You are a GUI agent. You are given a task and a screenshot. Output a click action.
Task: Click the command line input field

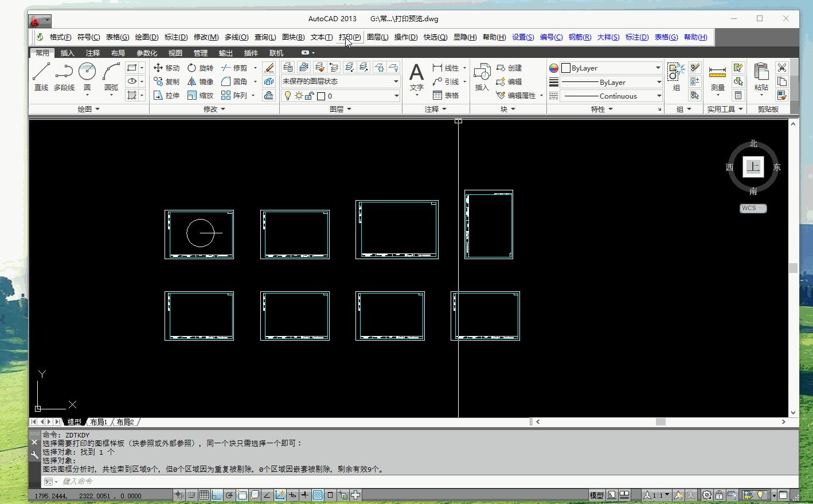[424, 482]
